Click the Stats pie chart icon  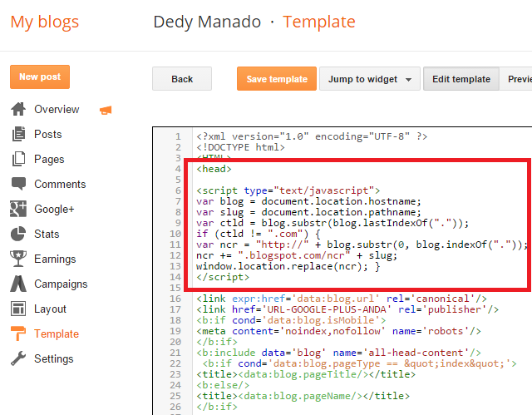pos(18,234)
